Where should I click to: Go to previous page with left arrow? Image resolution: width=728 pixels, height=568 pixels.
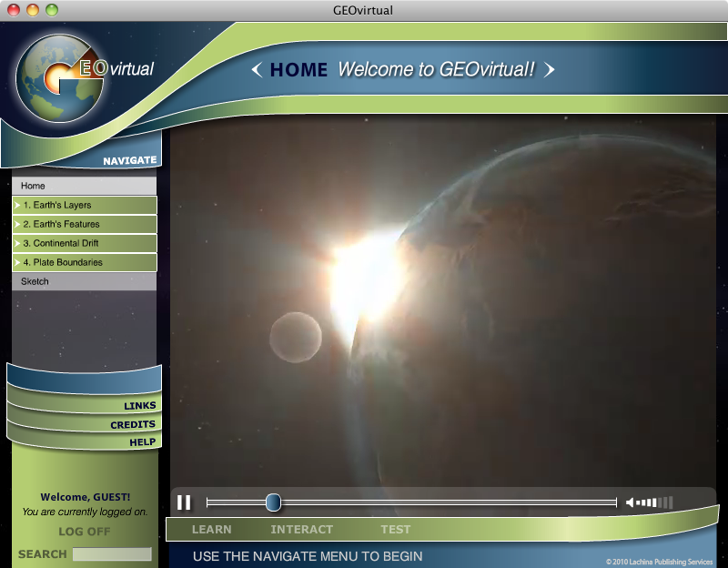tap(257, 70)
